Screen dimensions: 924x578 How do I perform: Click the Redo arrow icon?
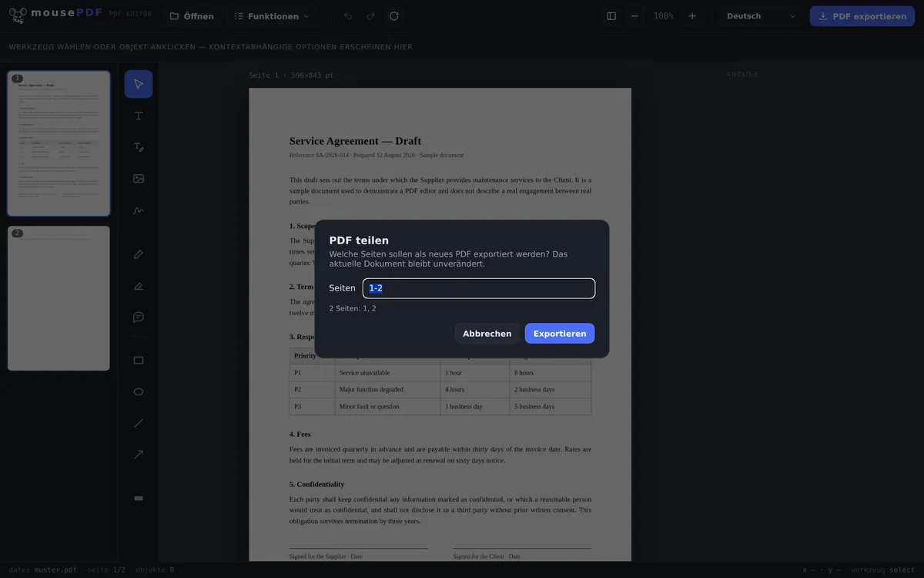coord(371,16)
